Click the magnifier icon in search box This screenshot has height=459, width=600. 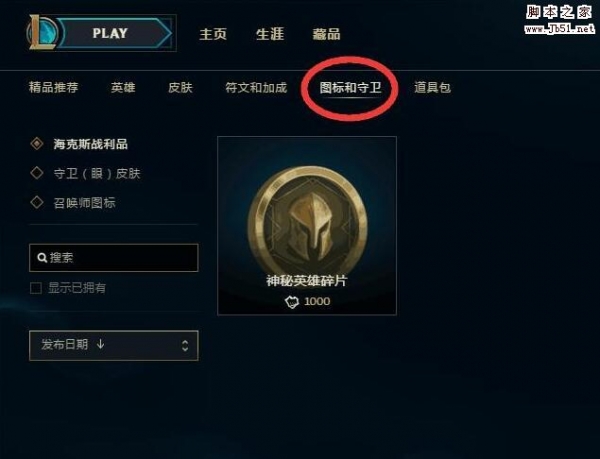pyautogui.click(x=42, y=257)
